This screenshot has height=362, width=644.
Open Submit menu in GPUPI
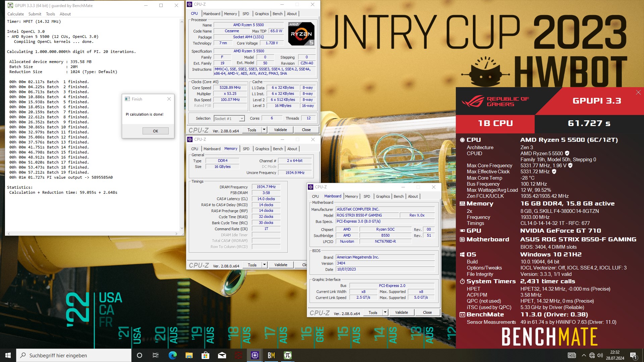point(35,14)
